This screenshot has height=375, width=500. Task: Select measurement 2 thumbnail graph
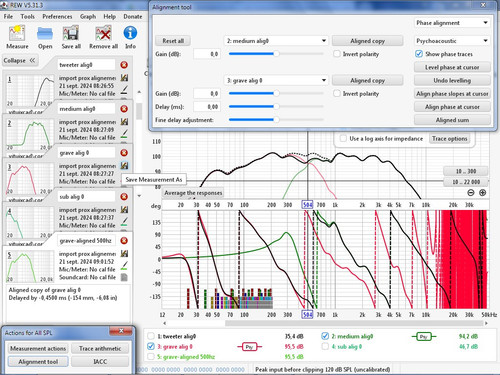(30, 135)
